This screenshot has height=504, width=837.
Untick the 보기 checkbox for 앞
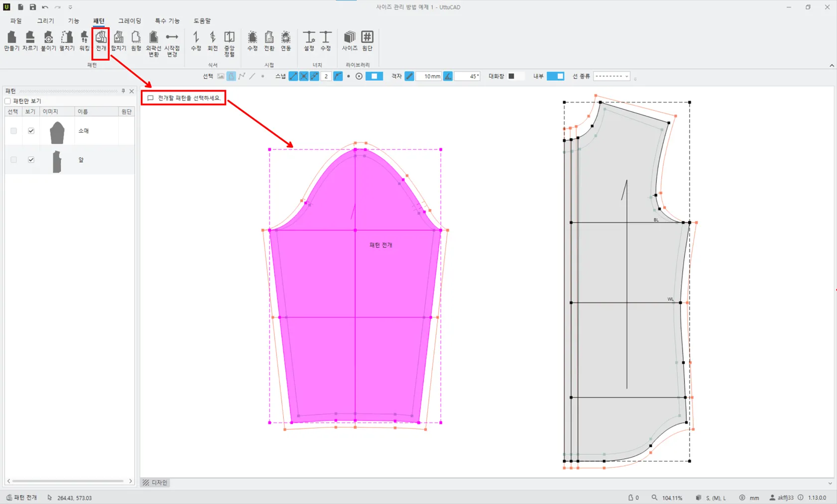(31, 160)
